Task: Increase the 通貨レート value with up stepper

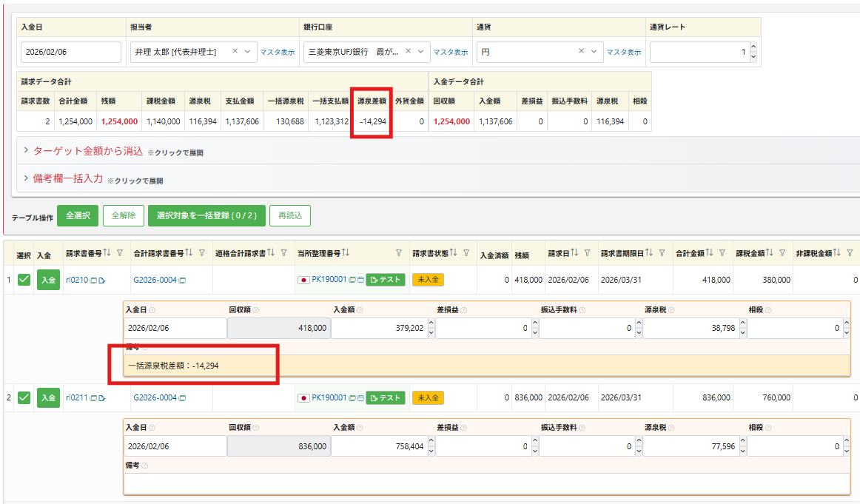Action: pyautogui.click(x=753, y=47)
